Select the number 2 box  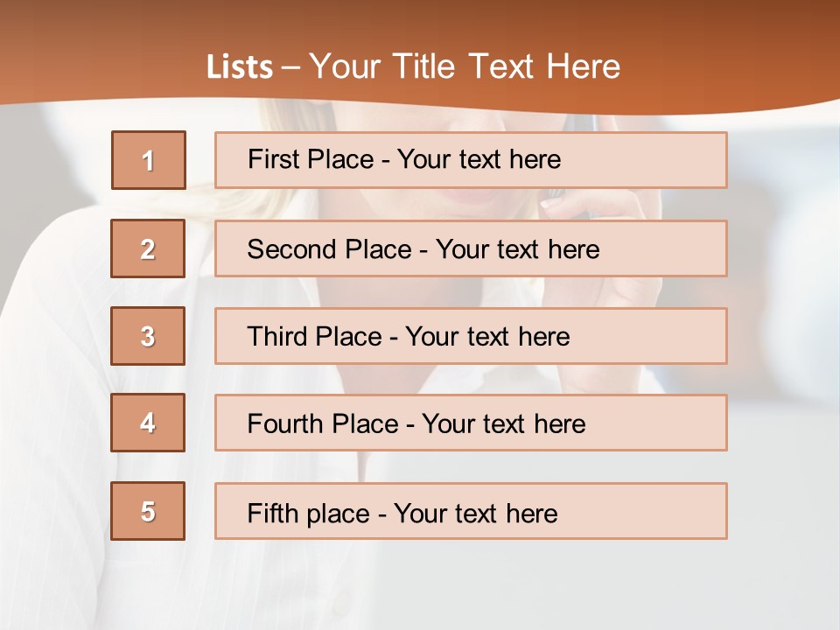click(x=148, y=248)
